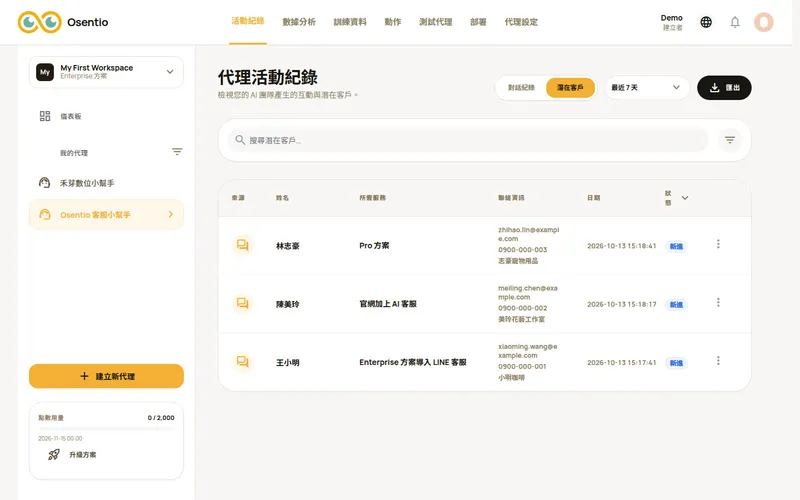Click the 0 / 2,000 usage value
Viewport: 800px width, 500px height.
(161, 417)
